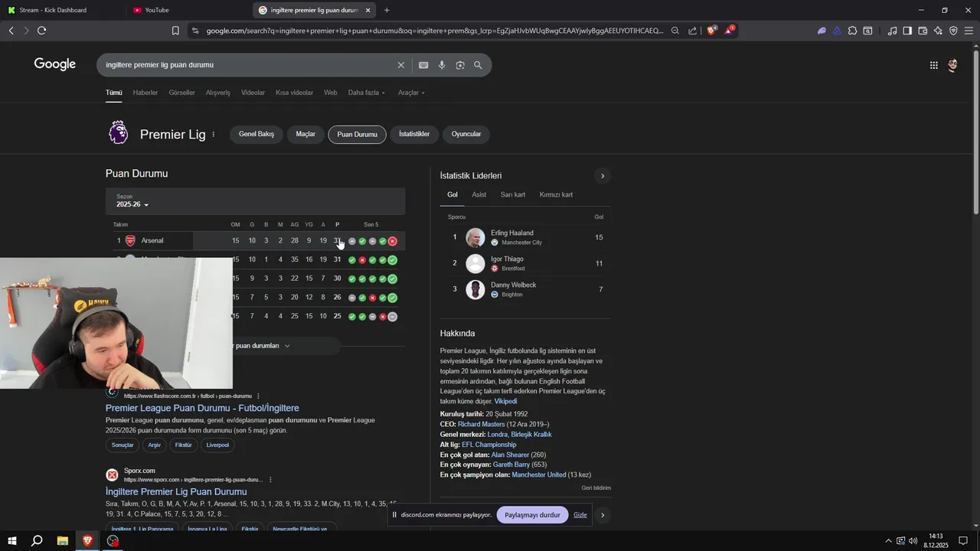Expand Discord sharing bar arrow
Screen dimensions: 980x551
click(x=603, y=515)
